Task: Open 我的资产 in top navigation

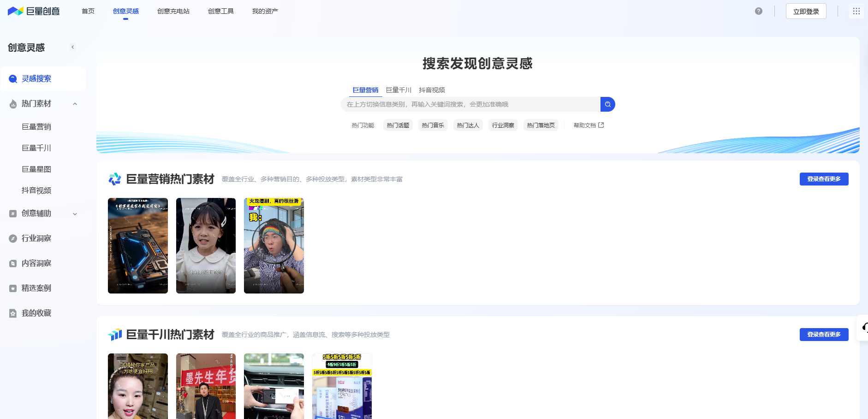Action: 265,11
